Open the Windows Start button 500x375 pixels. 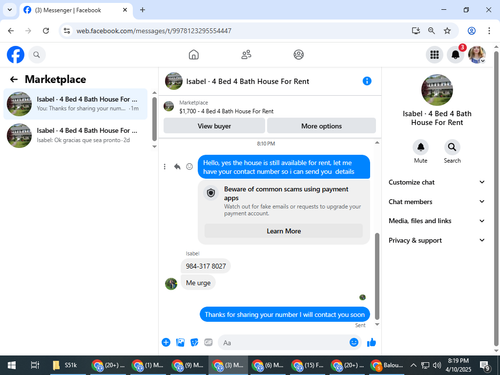click(x=12, y=365)
